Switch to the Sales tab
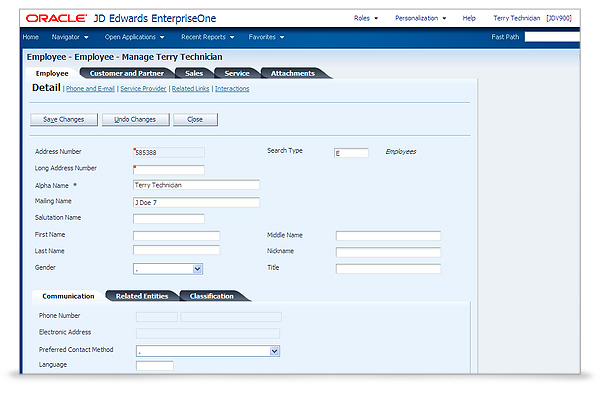Image resolution: width=600 pixels, height=400 pixels. pos(194,73)
